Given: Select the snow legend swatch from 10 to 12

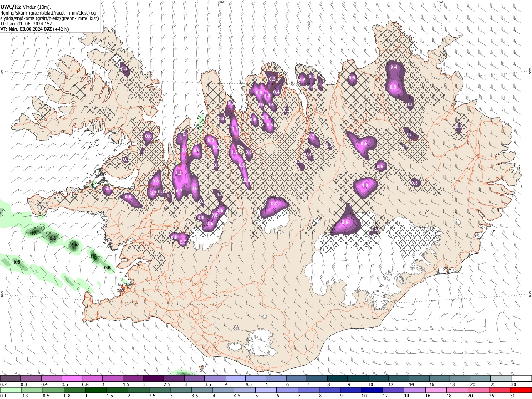Looking at the screenshot, I should click(378, 379).
